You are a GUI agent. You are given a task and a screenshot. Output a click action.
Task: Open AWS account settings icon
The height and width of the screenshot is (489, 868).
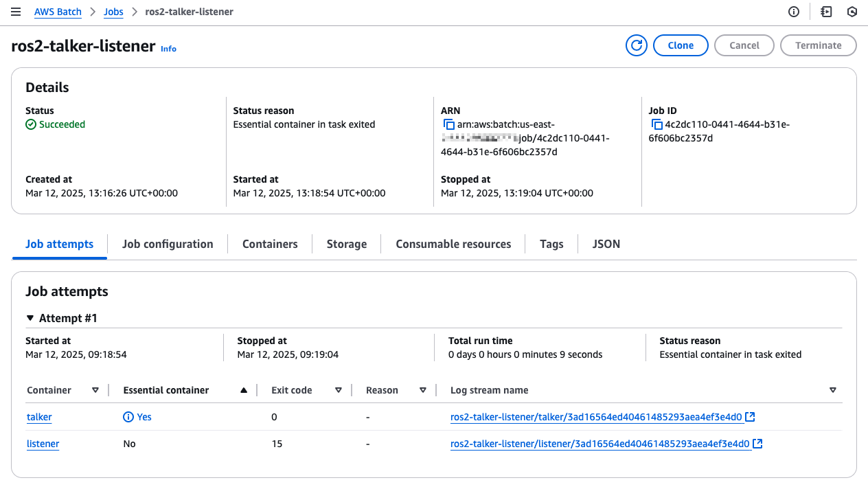852,12
